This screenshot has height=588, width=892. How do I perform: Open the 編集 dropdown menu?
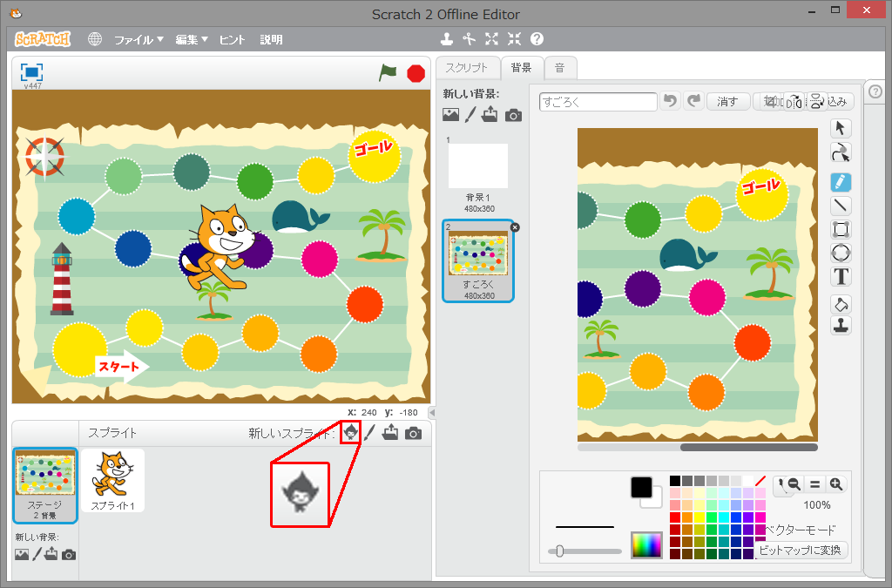[x=191, y=39]
